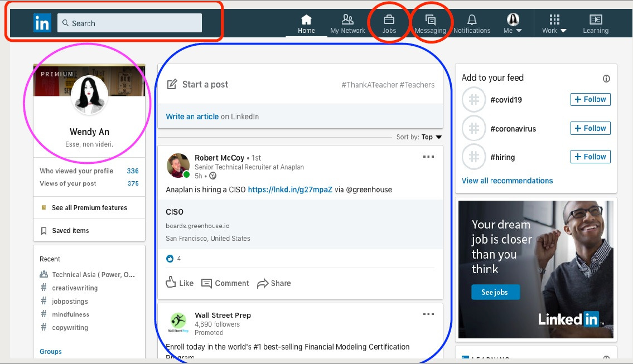Click the reactions count icon showing 4
This screenshot has height=364, width=633.
click(x=170, y=258)
